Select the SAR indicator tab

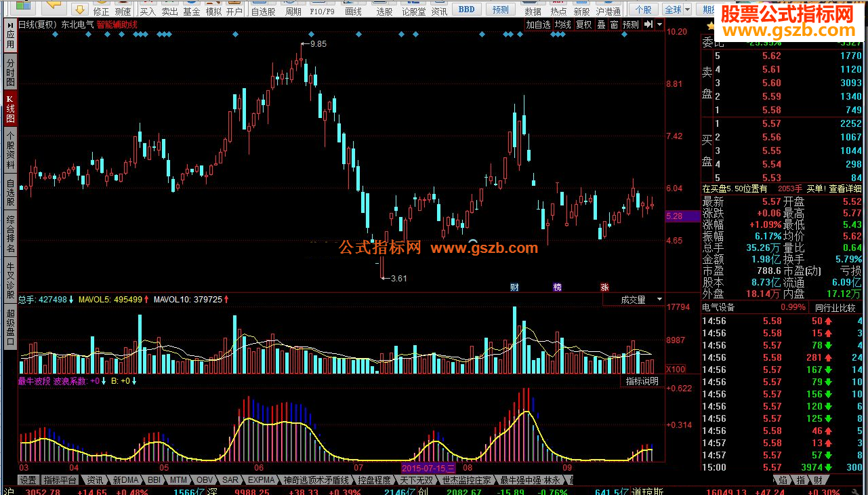(230, 479)
